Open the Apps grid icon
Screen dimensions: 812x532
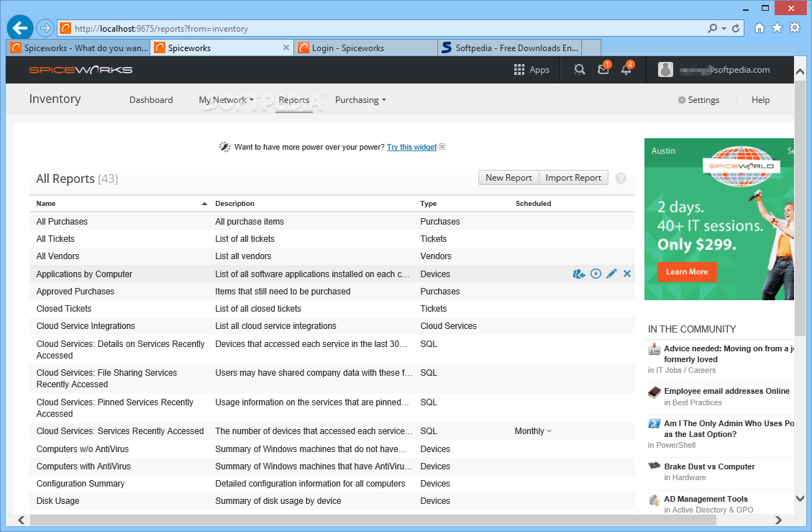tap(519, 70)
